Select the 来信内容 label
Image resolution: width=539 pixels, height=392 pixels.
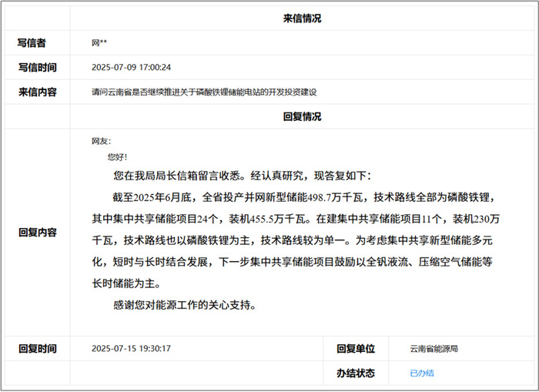tap(37, 92)
